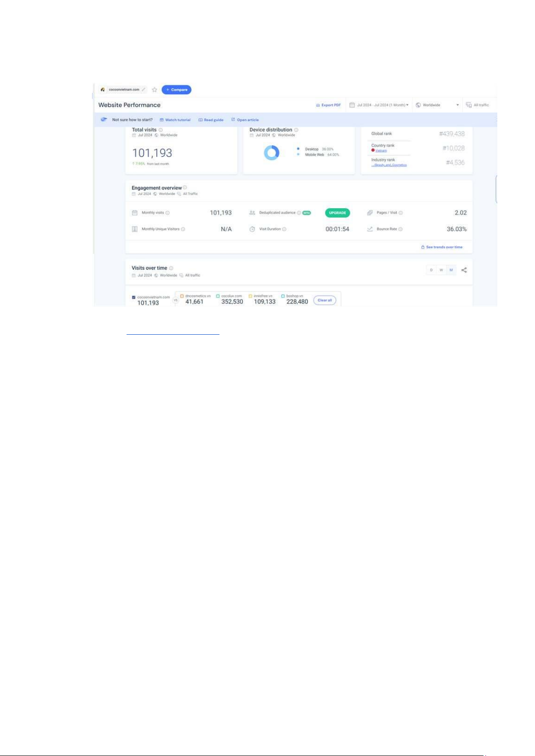Click the info icon beside Engagement overview
Image resolution: width=535 pixels, height=756 pixels.
point(185,188)
